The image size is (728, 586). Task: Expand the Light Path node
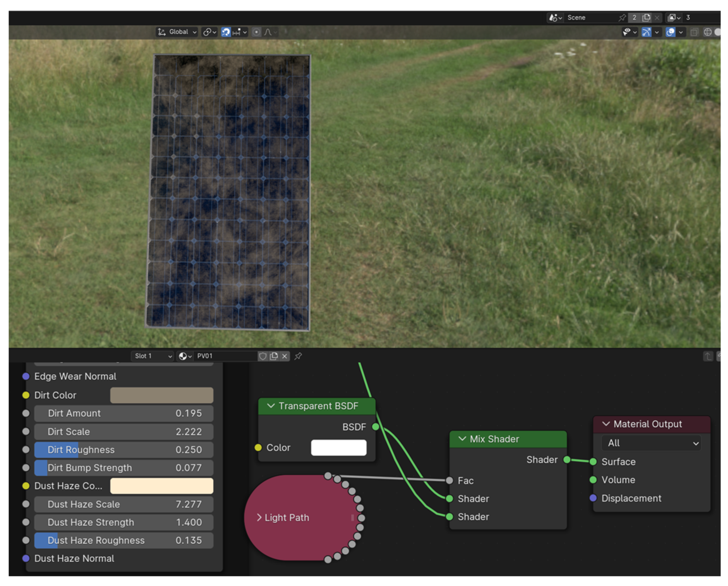tap(259, 518)
